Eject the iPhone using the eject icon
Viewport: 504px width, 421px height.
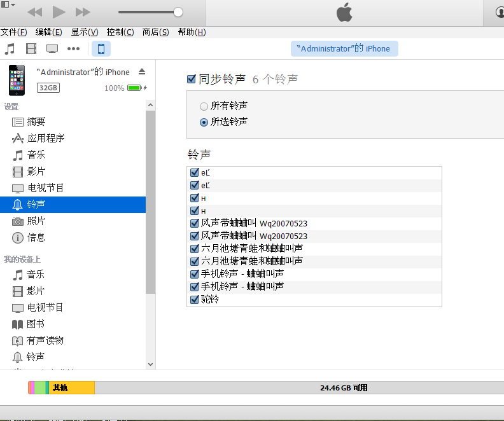[142, 72]
